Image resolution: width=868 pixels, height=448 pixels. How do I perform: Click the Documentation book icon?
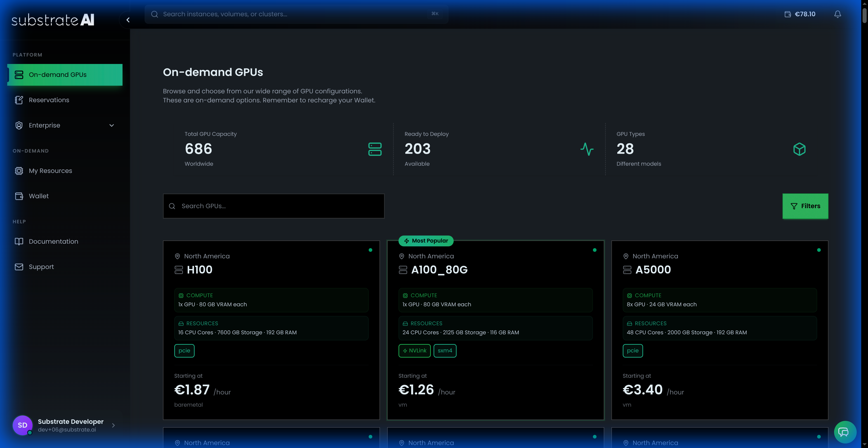point(19,241)
